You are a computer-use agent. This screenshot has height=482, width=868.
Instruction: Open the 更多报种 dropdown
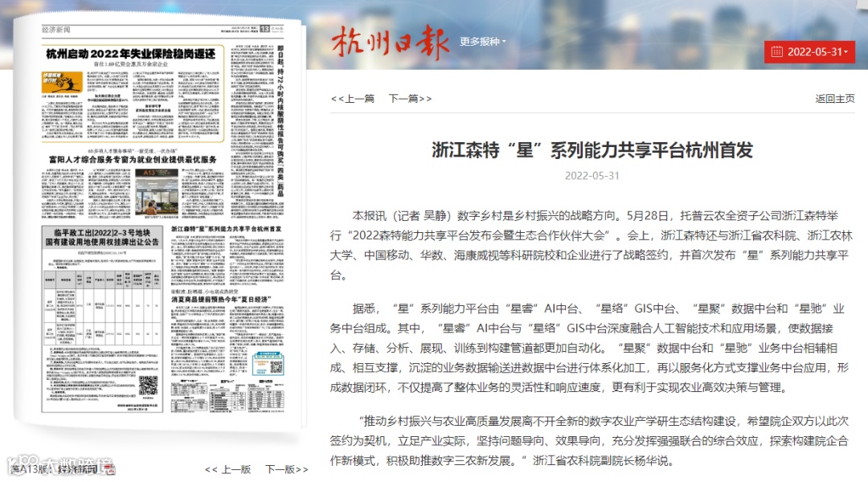[482, 42]
